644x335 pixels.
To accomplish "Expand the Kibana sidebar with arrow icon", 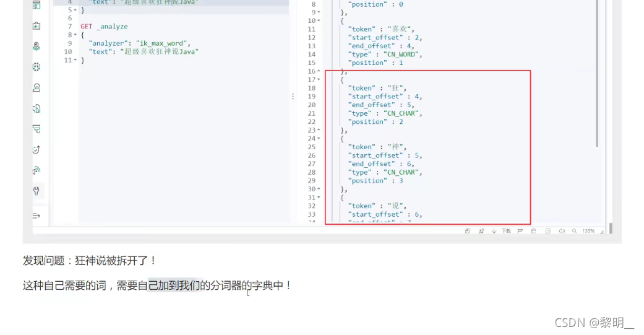I will coord(36,215).
